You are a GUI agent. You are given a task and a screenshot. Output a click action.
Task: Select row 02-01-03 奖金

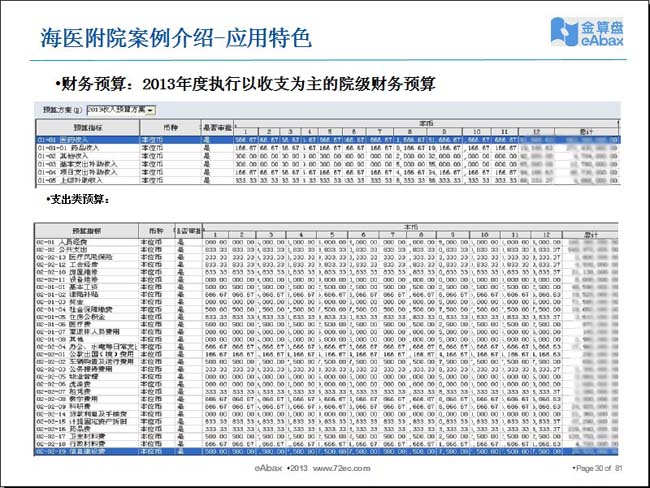click(326, 302)
